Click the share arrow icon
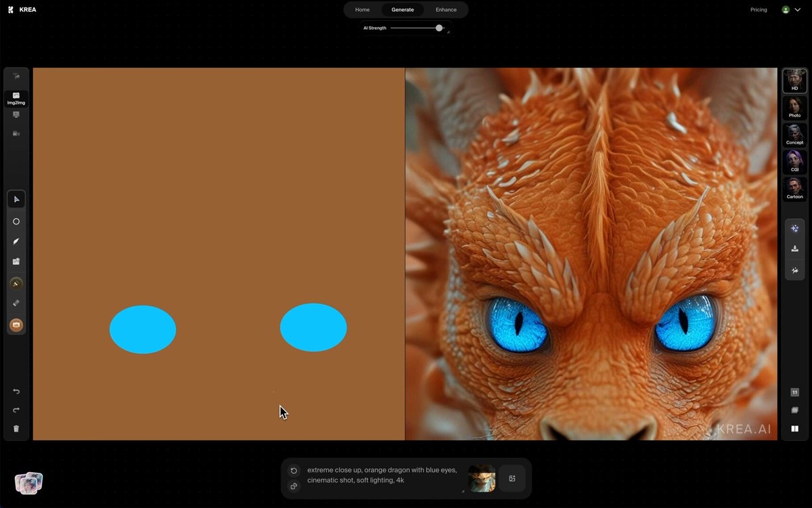 tap(794, 270)
